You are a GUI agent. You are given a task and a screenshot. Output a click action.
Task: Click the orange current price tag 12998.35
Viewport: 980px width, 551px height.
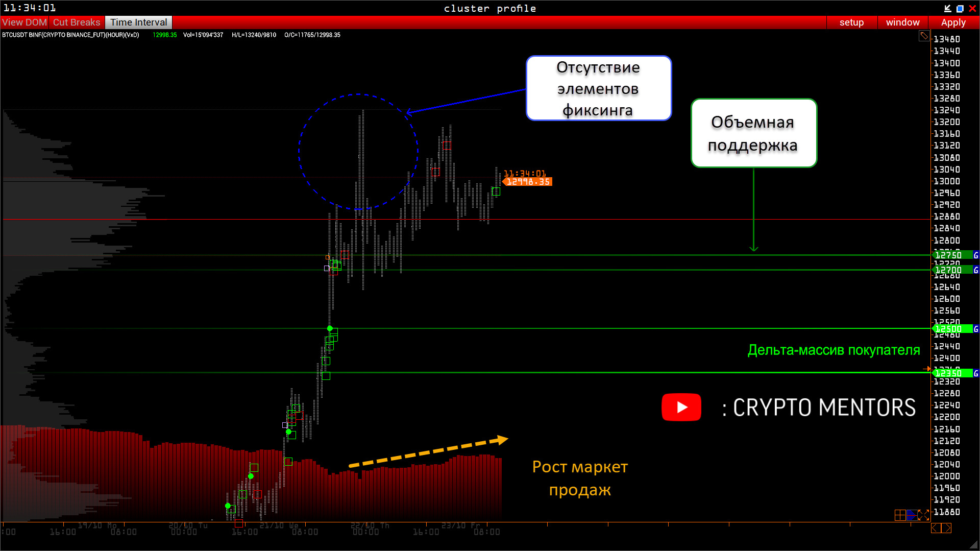527,182
